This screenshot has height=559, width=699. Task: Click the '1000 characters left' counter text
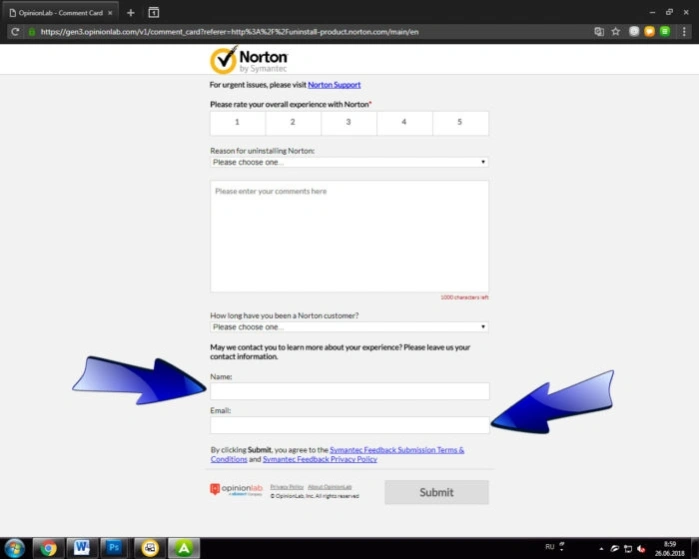pyautogui.click(x=465, y=297)
